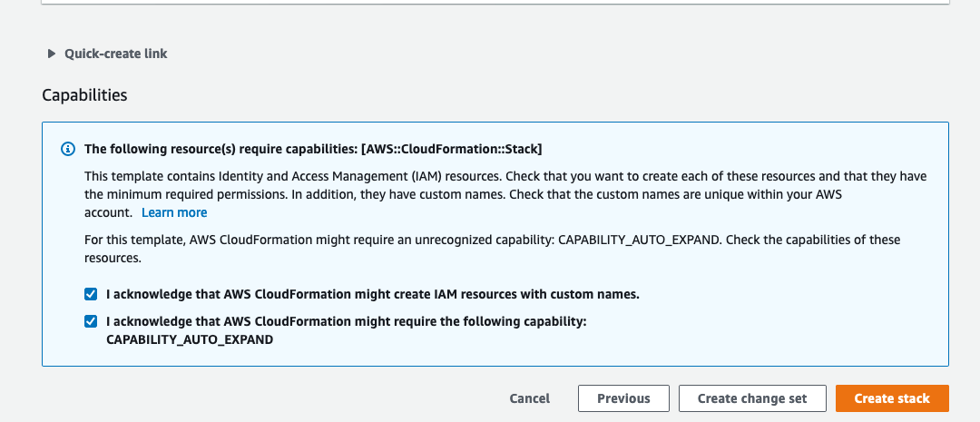Click the Quick-create link section label
Viewport: 980px width, 422px height.
pos(115,54)
